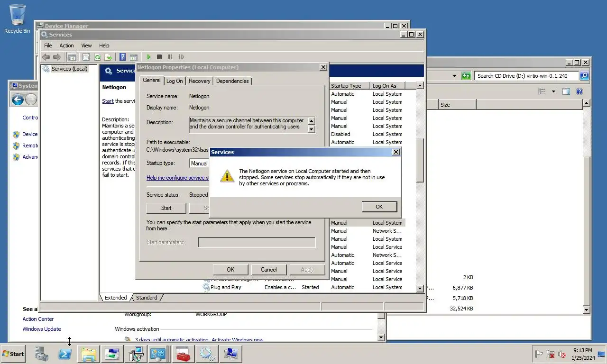Screen dimensions: 607x364
Task: Click the Explorer search box for CD Drive
Action: 526,76
